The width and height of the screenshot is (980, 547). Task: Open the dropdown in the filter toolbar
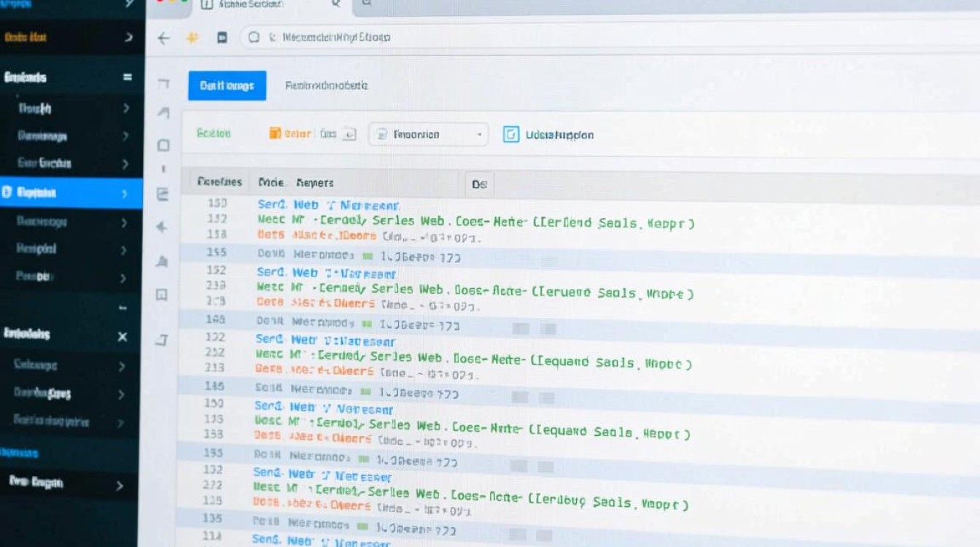coord(428,134)
